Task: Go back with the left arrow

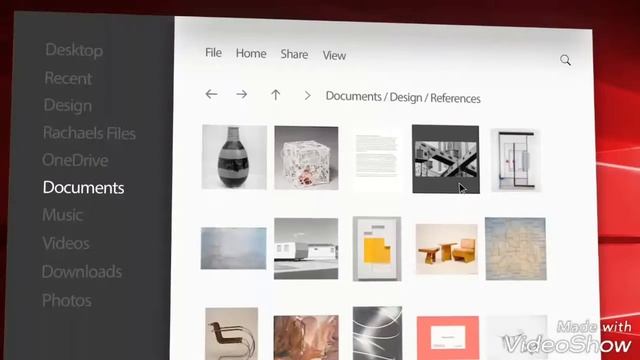Action: pos(211,94)
